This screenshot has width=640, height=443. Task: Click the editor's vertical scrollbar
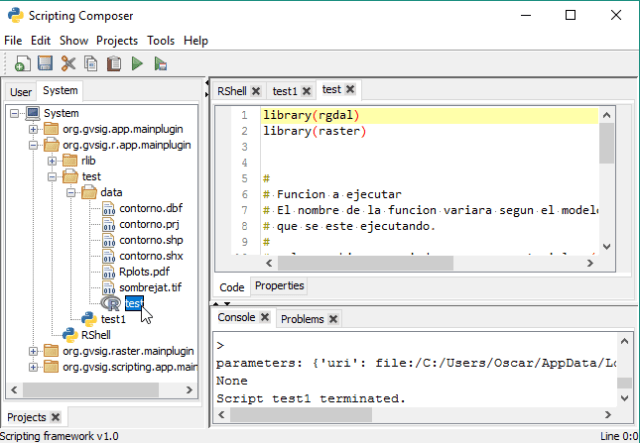pyautogui.click(x=606, y=180)
